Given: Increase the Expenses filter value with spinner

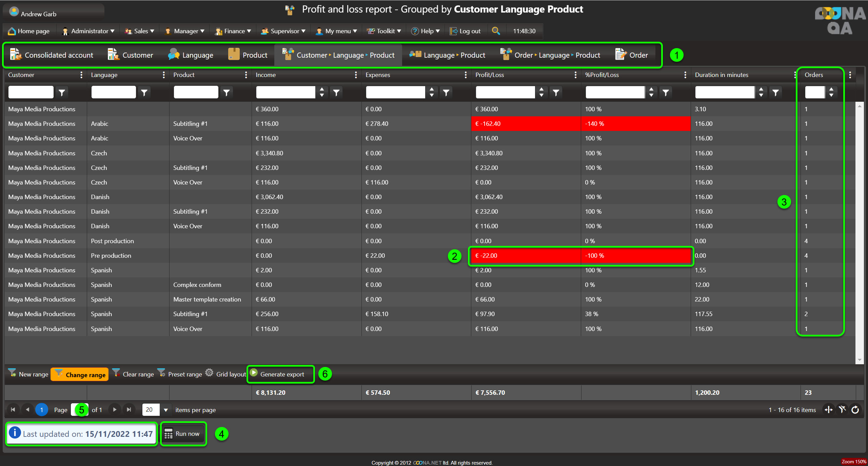Looking at the screenshot, I should (432, 90).
